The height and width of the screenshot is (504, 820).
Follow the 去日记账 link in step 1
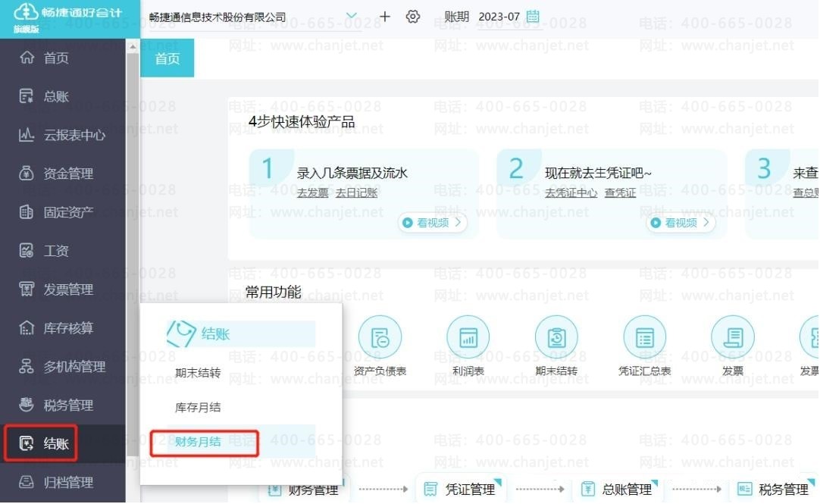[357, 193]
